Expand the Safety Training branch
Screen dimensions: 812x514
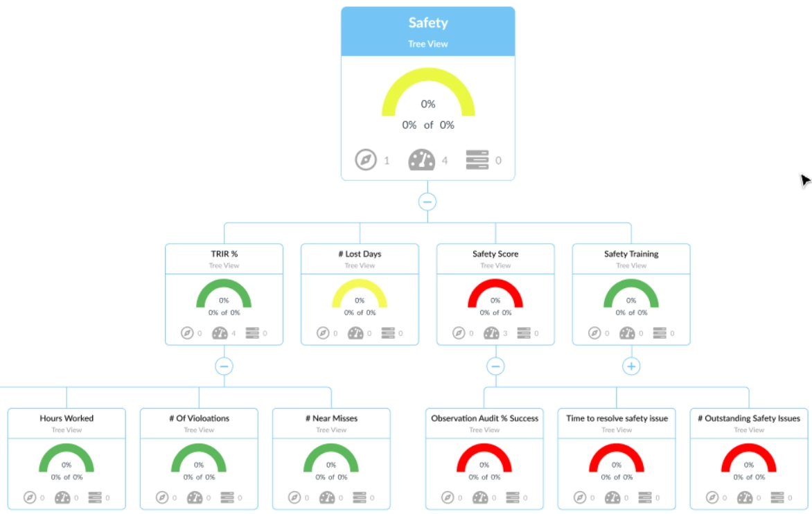pyautogui.click(x=630, y=366)
